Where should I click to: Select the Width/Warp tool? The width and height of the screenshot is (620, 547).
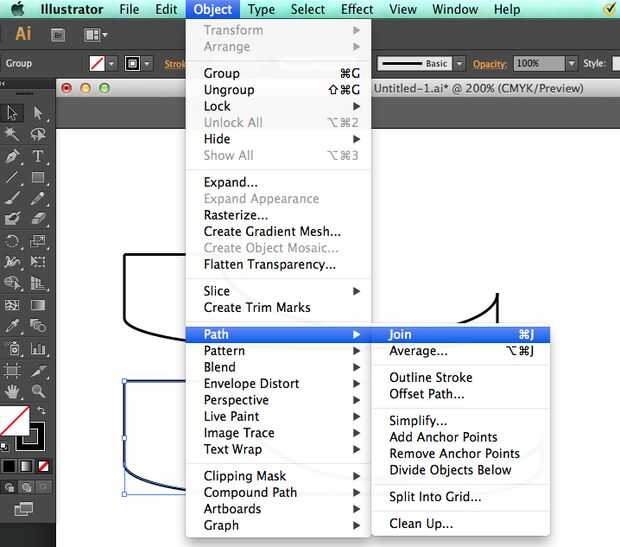click(x=12, y=261)
